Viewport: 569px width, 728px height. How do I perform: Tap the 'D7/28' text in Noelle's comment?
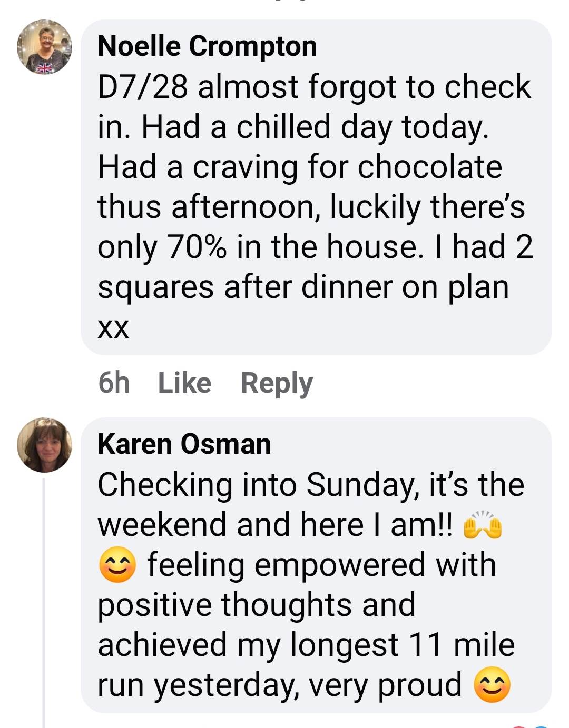(142, 87)
